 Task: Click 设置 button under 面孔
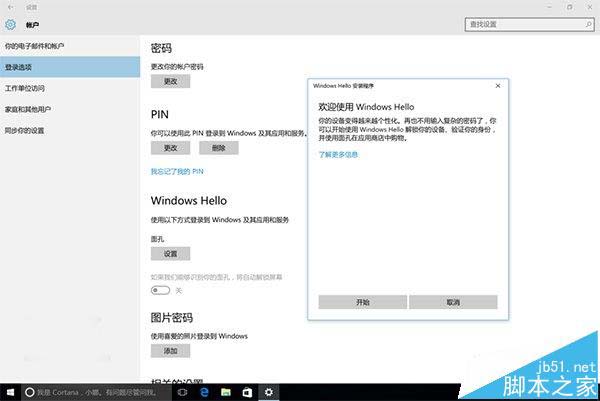(170, 254)
